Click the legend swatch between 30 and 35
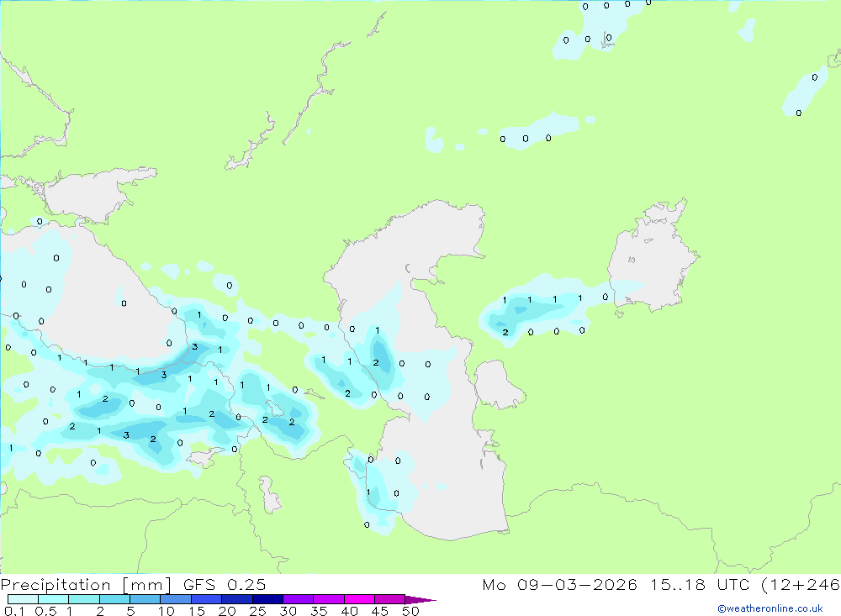 point(299,599)
